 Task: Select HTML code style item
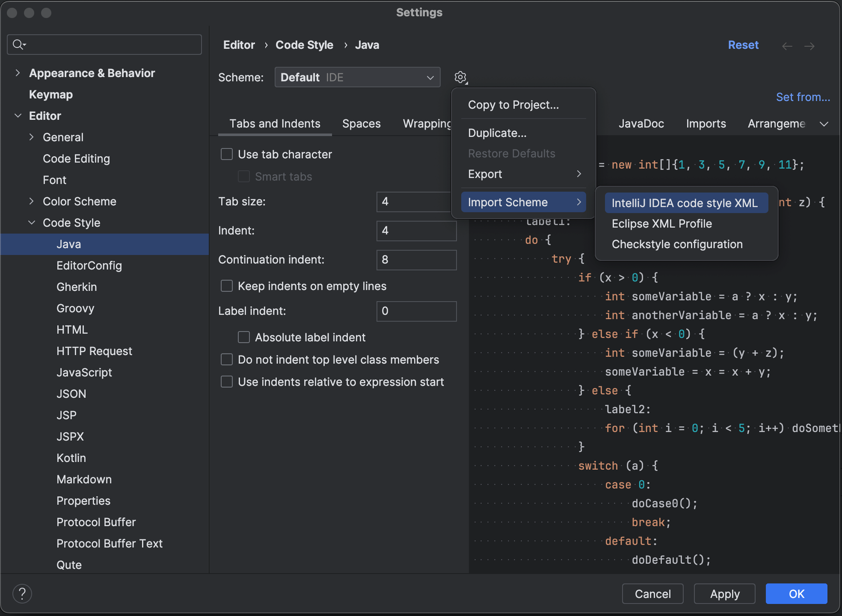tap(72, 330)
